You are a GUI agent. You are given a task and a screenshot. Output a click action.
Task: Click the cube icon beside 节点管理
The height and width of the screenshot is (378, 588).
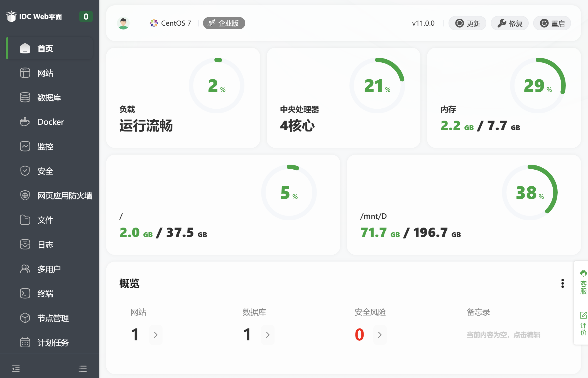click(25, 318)
